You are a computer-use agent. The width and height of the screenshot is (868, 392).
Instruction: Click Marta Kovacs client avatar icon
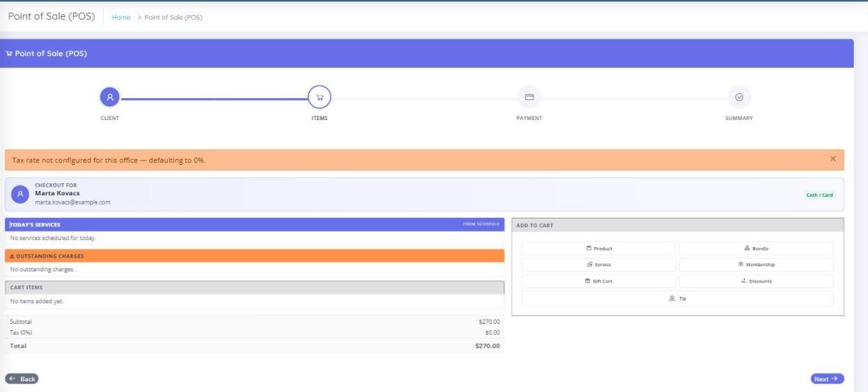click(x=21, y=194)
